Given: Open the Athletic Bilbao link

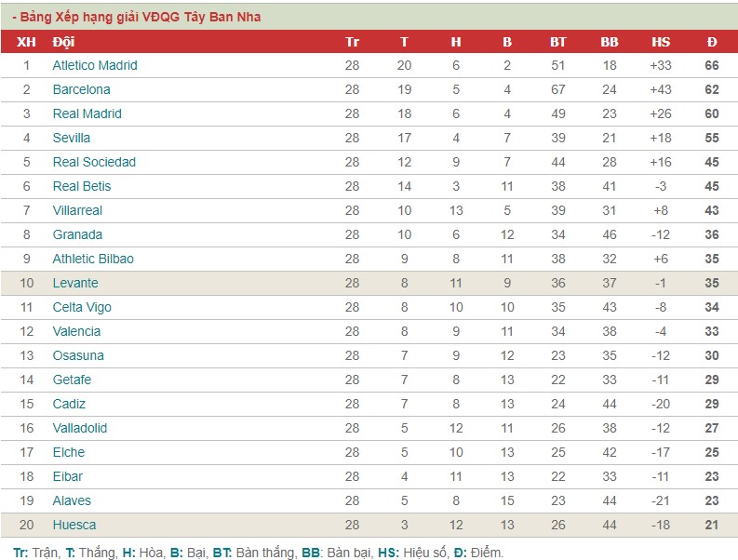Looking at the screenshot, I should [x=93, y=259].
